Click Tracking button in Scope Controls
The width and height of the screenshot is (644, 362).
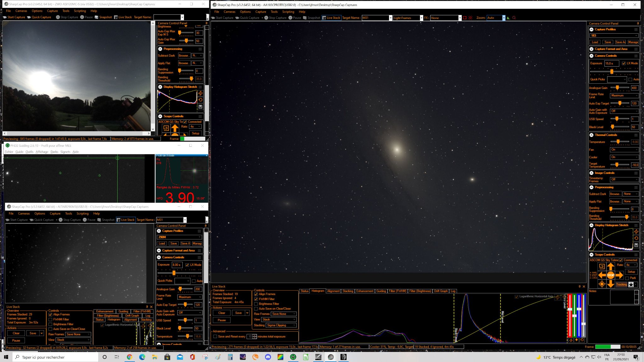[621, 284]
